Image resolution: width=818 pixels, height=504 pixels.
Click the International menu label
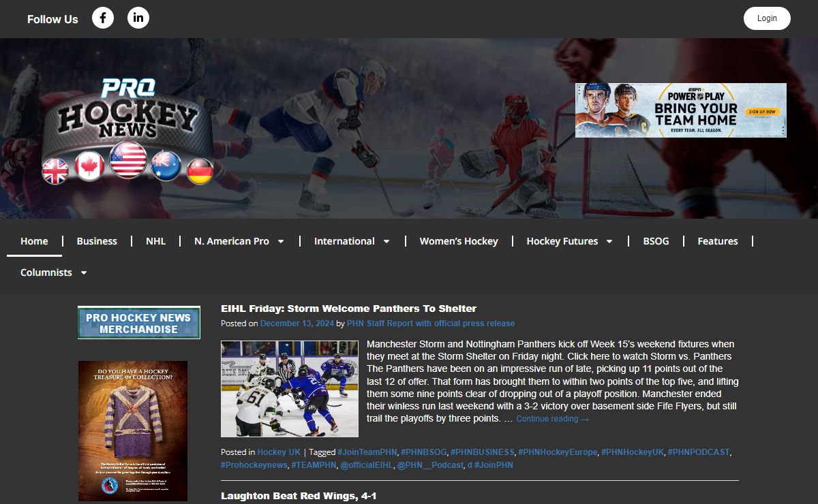[x=344, y=241]
